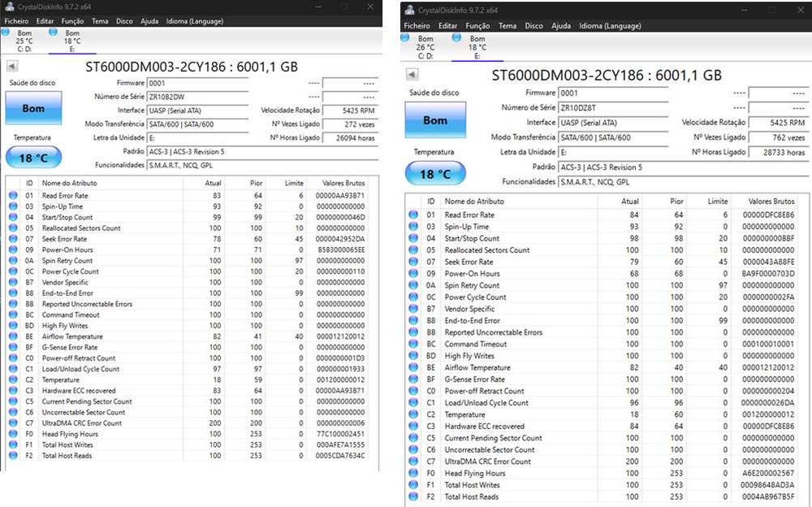
Task: Click previous disk arrow in left window
Action: [12, 66]
